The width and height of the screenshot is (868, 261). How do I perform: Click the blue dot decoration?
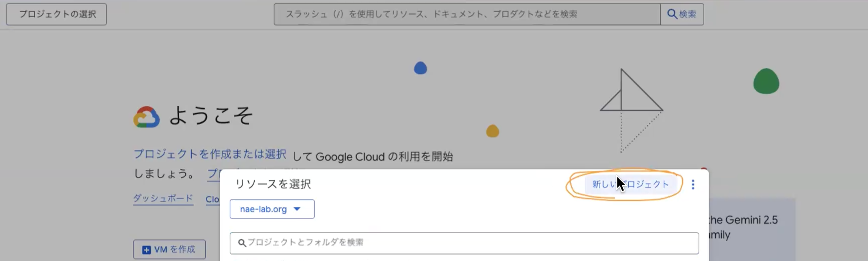(421, 68)
